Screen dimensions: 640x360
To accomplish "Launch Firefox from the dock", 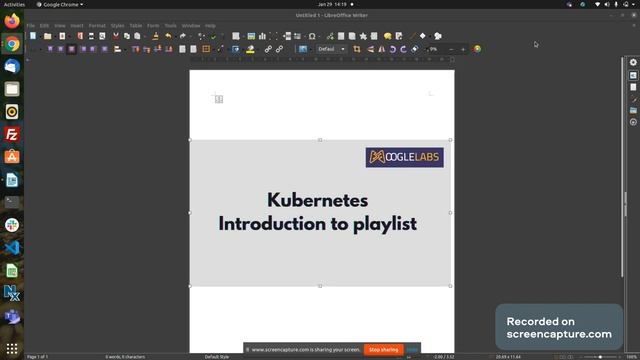I will 12,21.
